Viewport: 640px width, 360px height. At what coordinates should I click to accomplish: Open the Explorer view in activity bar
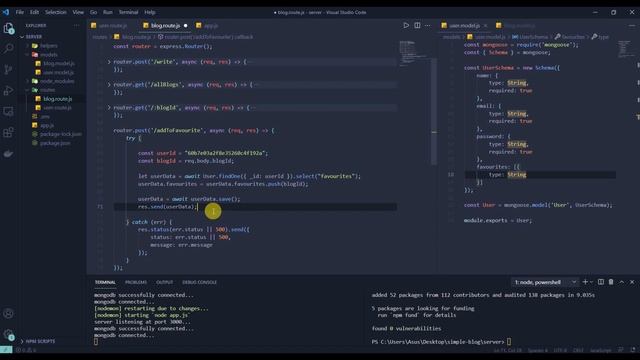tap(8, 28)
